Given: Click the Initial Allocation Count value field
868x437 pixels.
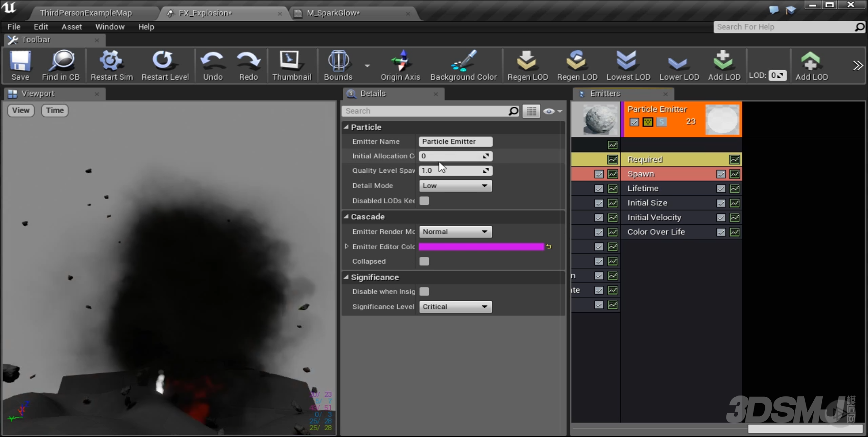Looking at the screenshot, I should [x=455, y=156].
